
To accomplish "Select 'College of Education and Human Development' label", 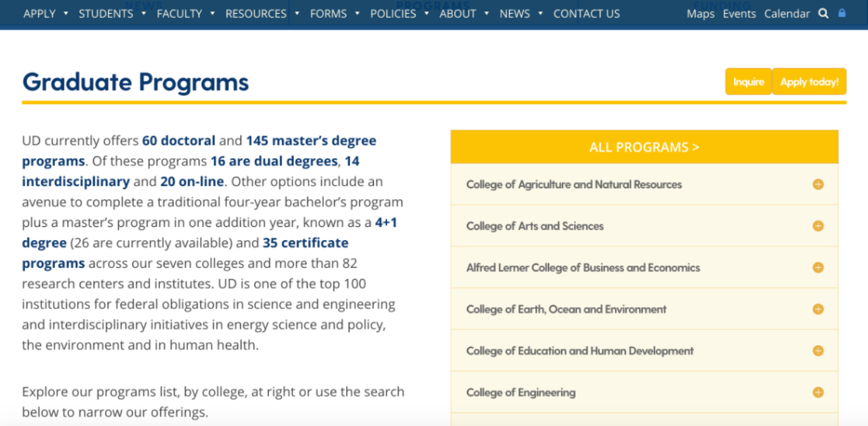I will (580, 351).
